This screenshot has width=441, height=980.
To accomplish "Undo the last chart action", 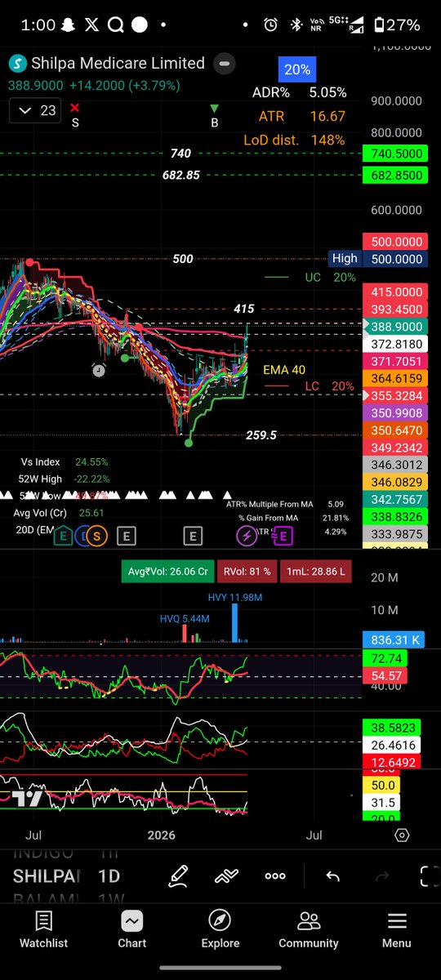I will pyautogui.click(x=332, y=875).
